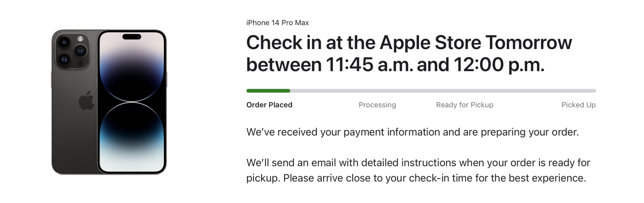The image size is (644, 203).
Task: Click the top-left rear camera lens
Action: pyautogui.click(x=64, y=42)
